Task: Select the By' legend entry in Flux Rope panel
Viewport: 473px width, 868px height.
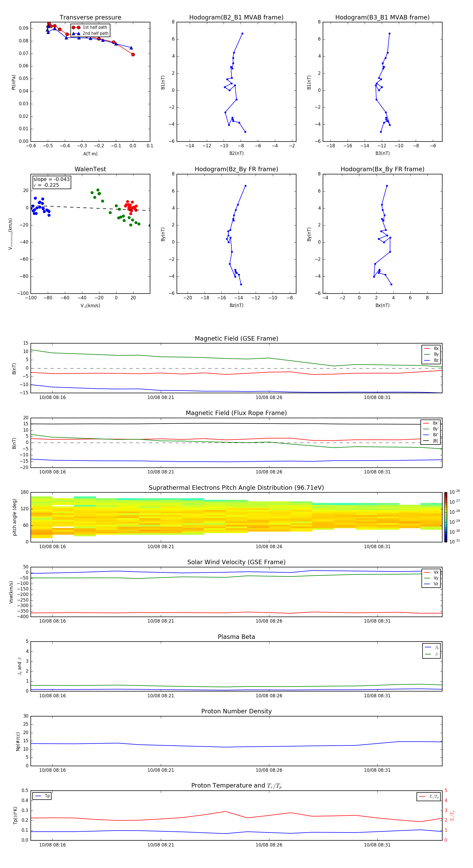Action: 431,429
